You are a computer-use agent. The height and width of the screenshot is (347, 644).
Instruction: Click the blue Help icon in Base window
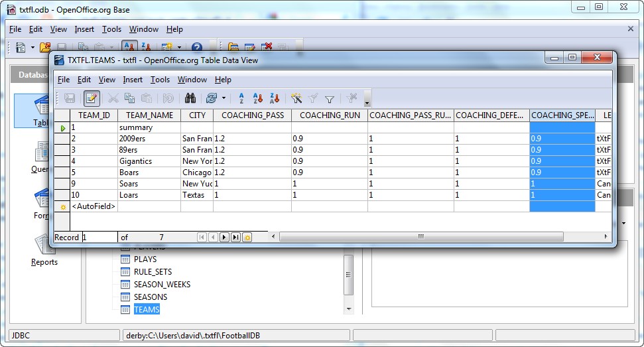point(197,48)
